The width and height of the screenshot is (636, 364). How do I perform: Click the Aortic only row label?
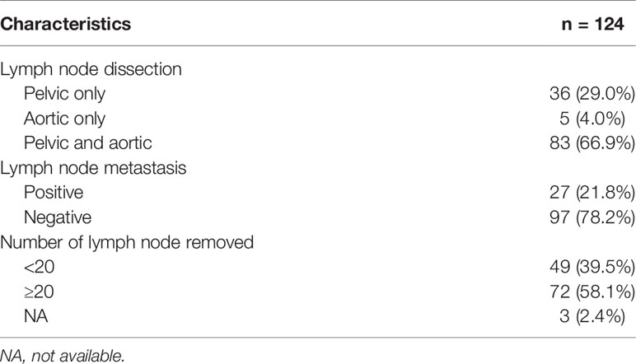[x=64, y=119]
